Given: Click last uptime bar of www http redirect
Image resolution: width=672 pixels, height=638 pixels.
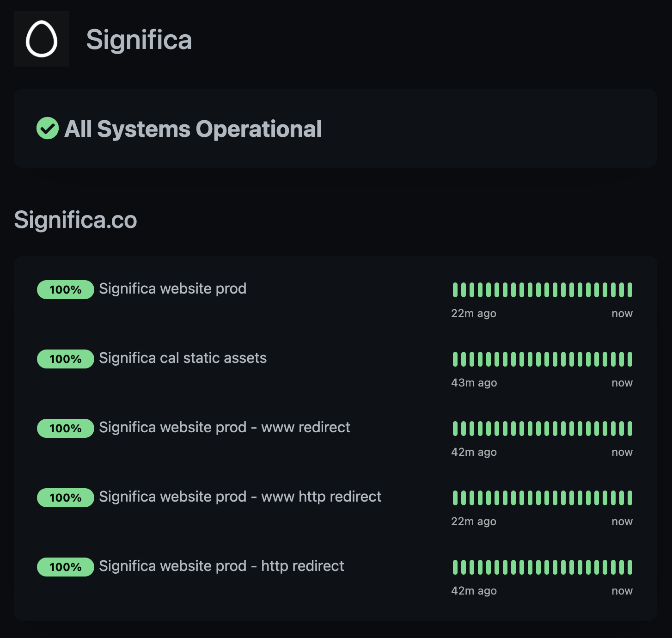Looking at the screenshot, I should [629, 498].
